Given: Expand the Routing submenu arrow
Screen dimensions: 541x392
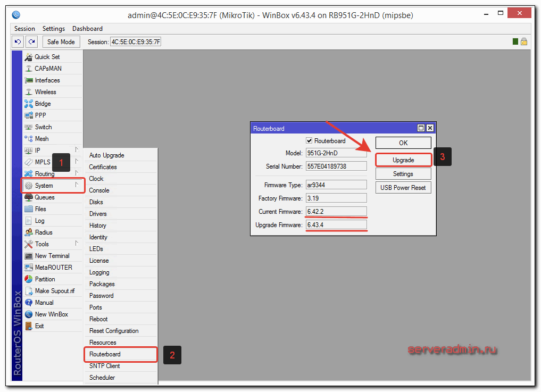Looking at the screenshot, I should (x=77, y=173).
